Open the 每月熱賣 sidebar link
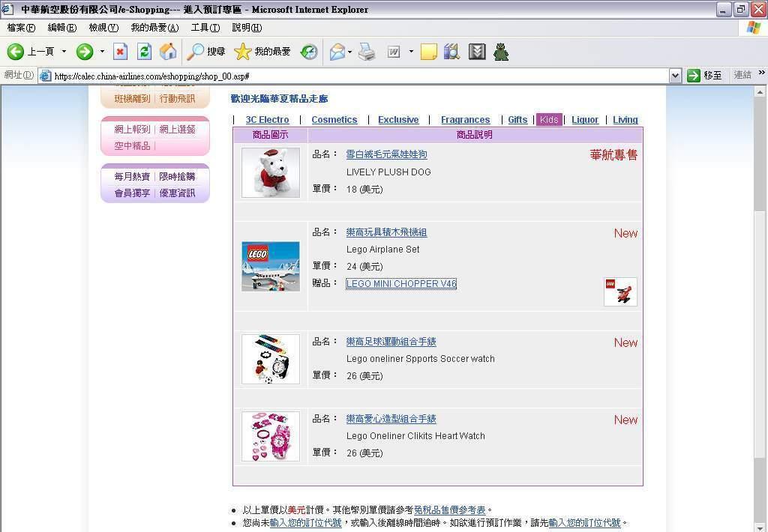 click(x=132, y=177)
